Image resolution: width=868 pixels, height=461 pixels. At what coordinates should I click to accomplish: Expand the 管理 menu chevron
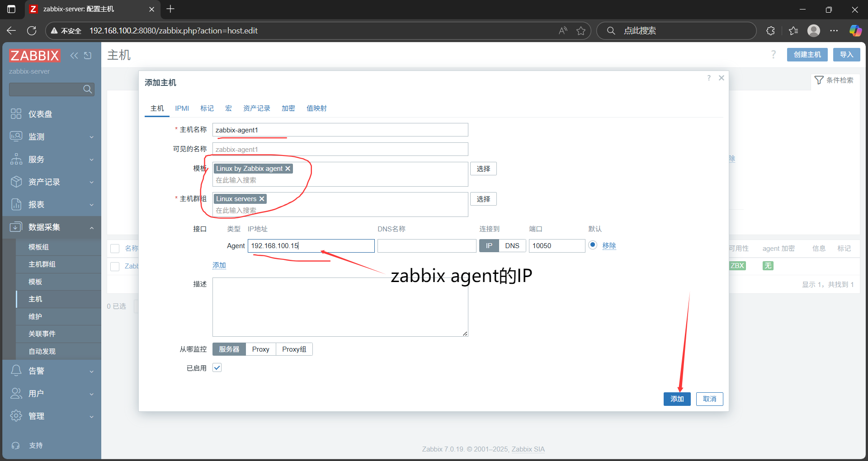(x=92, y=417)
